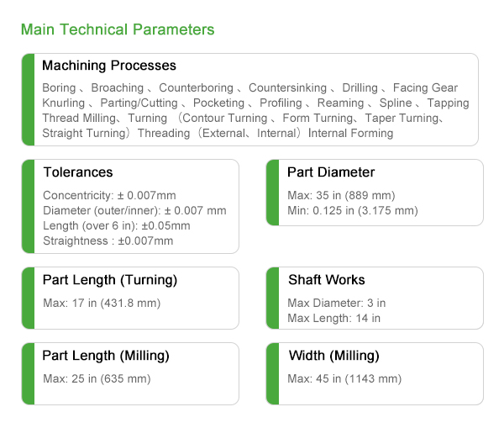Screen dimensions: 504x428
Task: Select the Machining Processes card title
Action: pos(109,66)
